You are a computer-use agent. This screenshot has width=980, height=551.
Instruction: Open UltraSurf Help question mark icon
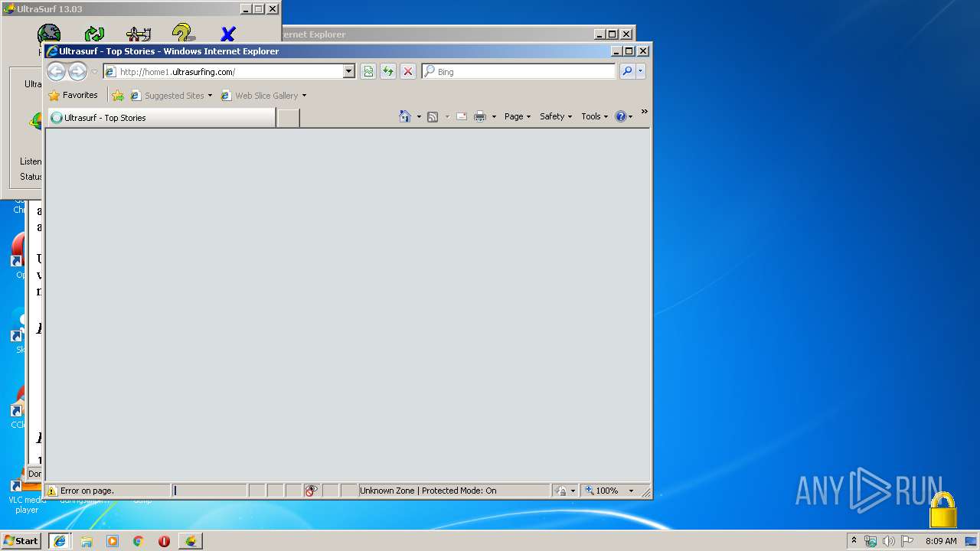point(183,33)
